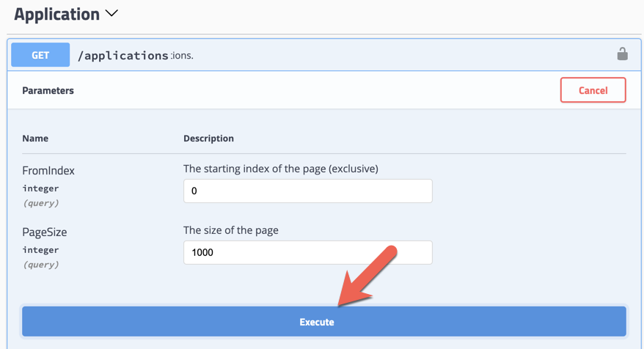Click the GET method badge
Viewport: 644px width, 349px height.
40,55
